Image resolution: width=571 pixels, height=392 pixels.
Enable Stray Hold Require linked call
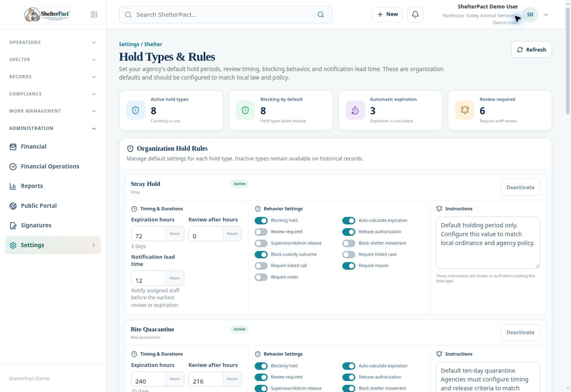pos(261,266)
